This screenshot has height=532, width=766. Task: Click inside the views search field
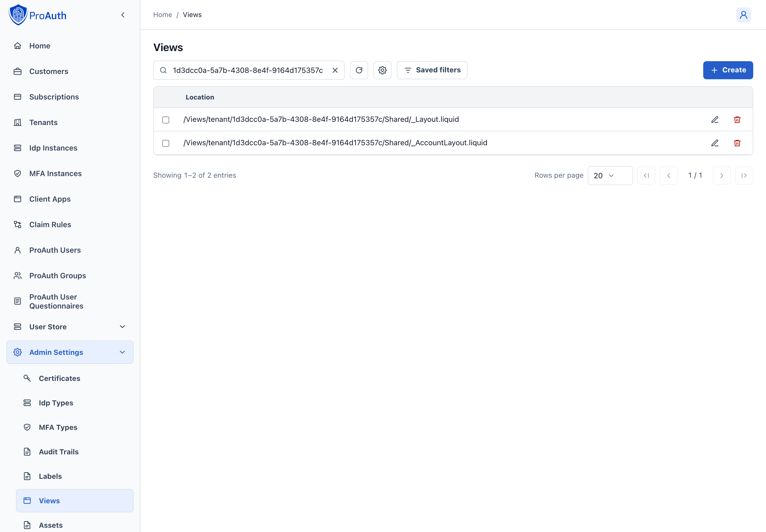[249, 70]
